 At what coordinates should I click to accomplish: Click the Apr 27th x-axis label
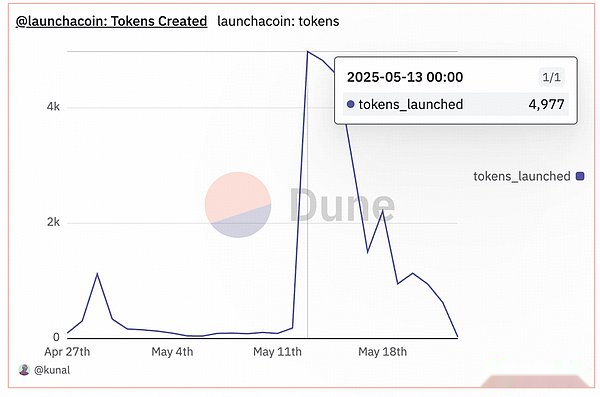pyautogui.click(x=67, y=352)
